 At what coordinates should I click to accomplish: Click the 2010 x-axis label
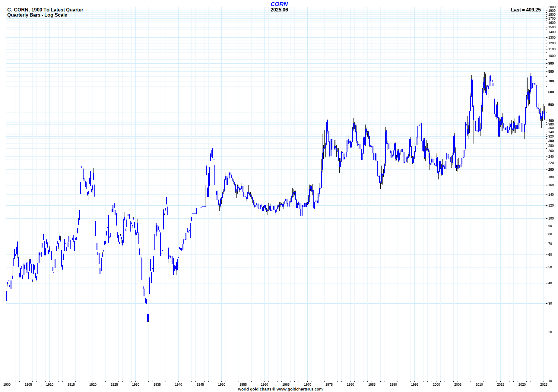pyautogui.click(x=479, y=384)
